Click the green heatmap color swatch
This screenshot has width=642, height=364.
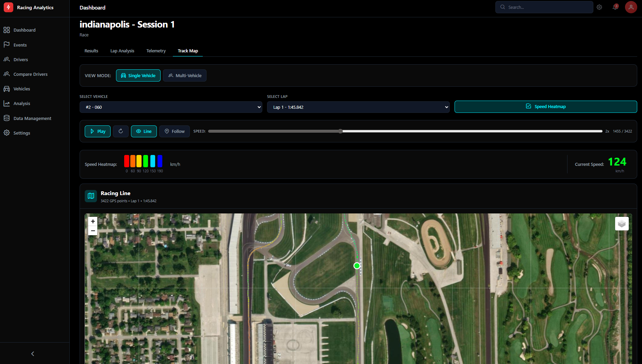coord(146,161)
